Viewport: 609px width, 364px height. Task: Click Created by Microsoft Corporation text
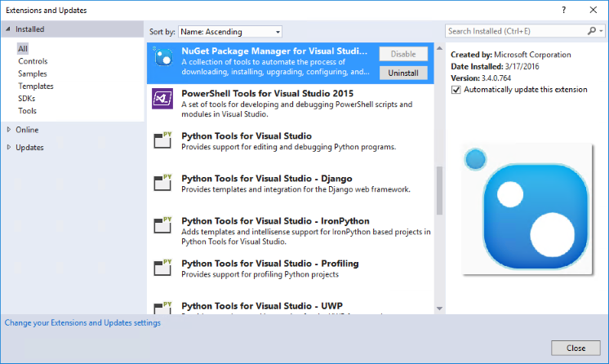pyautogui.click(x=511, y=55)
